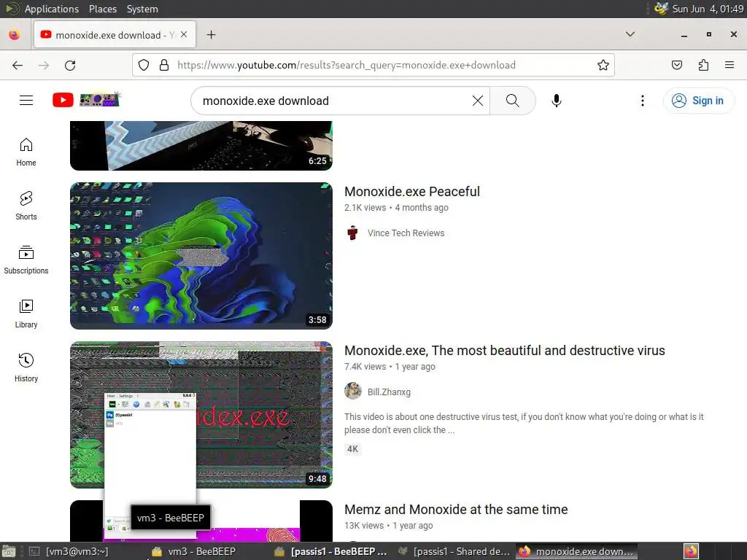Click the magnifier search button
The height and width of the screenshot is (560, 747).
click(513, 101)
